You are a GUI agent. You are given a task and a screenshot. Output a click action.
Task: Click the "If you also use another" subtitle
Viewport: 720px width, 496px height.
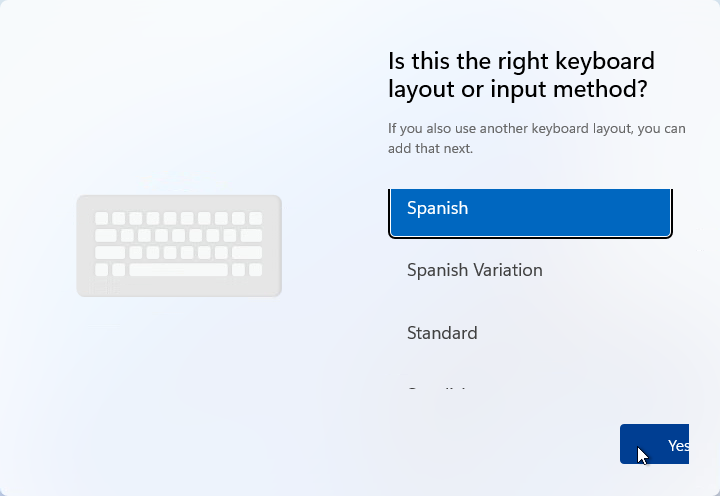click(x=536, y=129)
